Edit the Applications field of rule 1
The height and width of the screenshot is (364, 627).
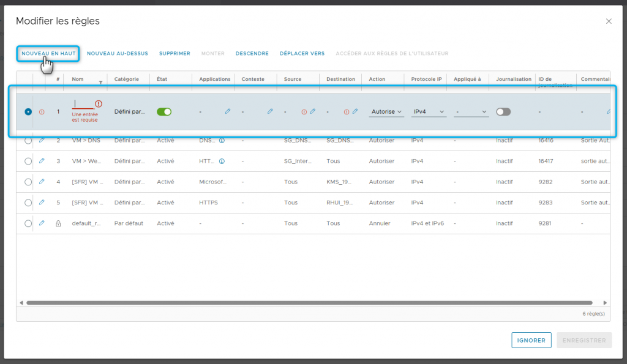coord(227,112)
